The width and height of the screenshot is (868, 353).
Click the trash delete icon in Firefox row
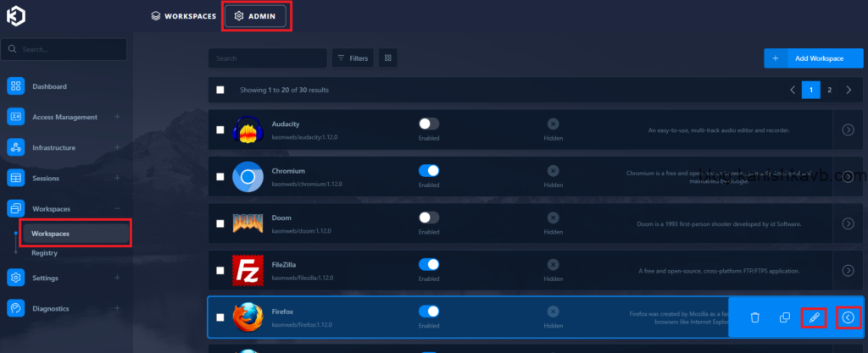click(x=754, y=317)
